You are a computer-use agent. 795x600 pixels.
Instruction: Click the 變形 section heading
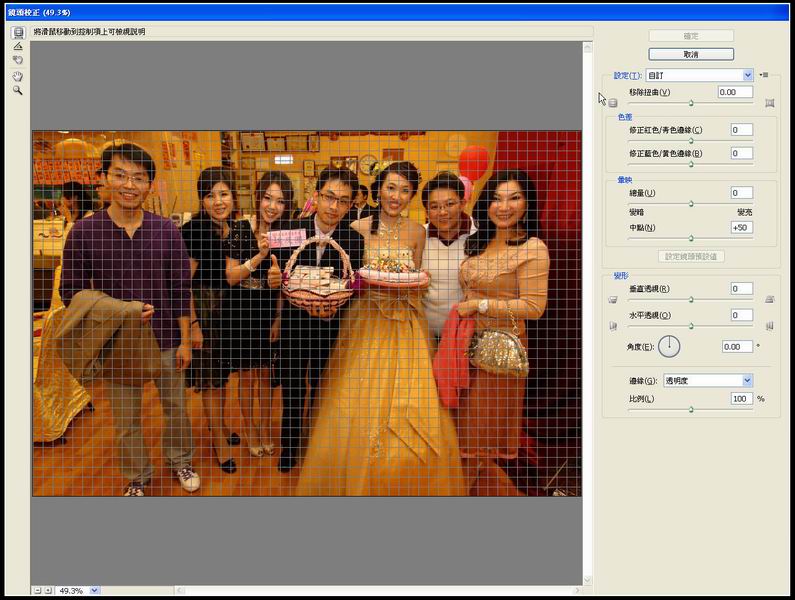pos(621,276)
